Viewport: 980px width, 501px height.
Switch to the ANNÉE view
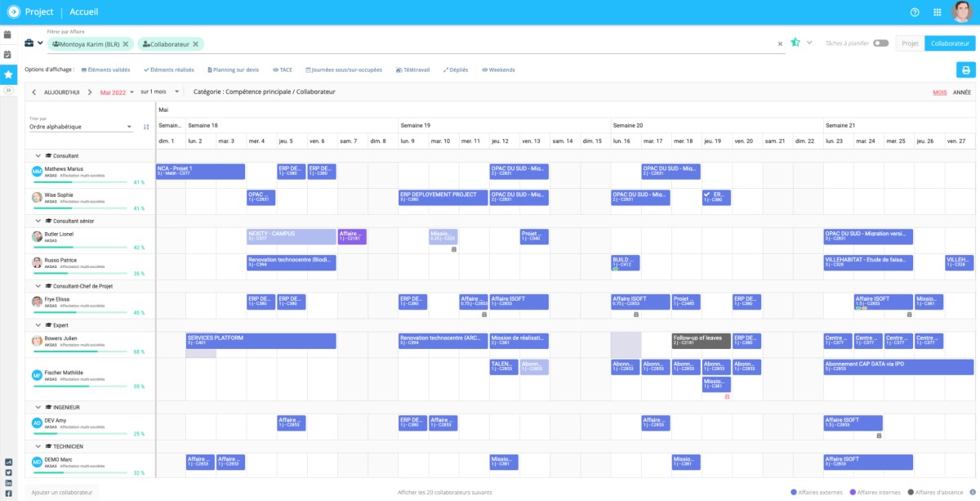point(962,92)
